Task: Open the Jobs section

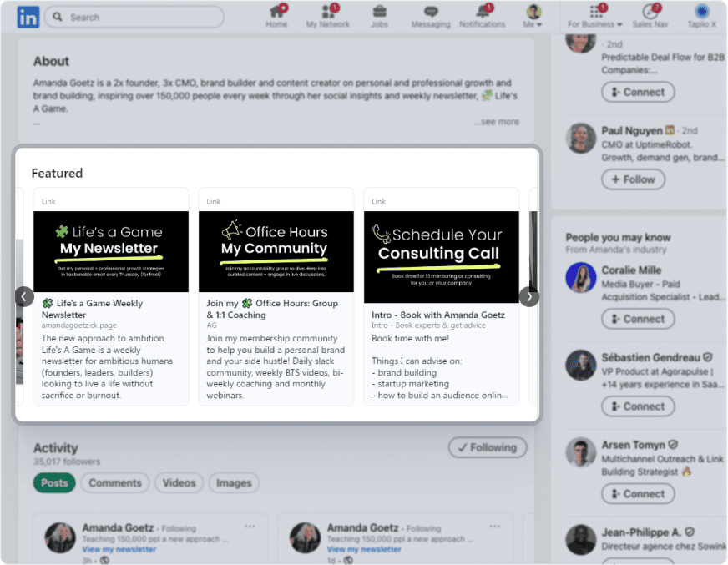Action: 379,16
